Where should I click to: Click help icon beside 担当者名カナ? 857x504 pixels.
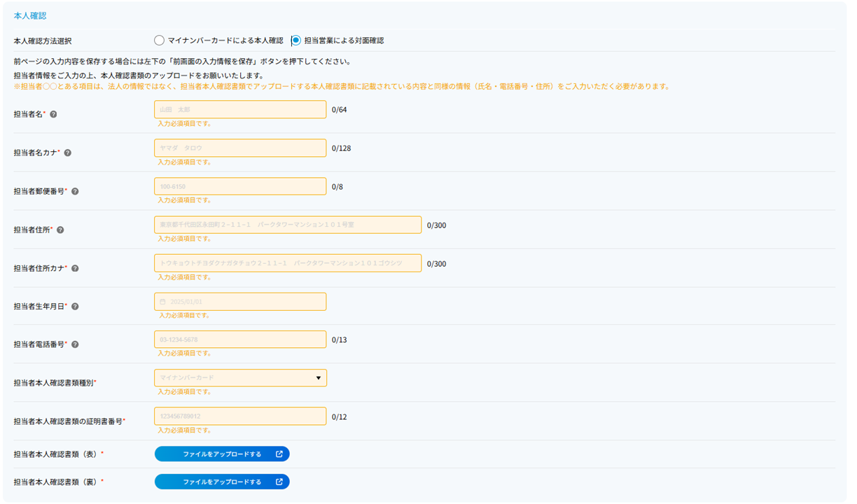point(68,153)
